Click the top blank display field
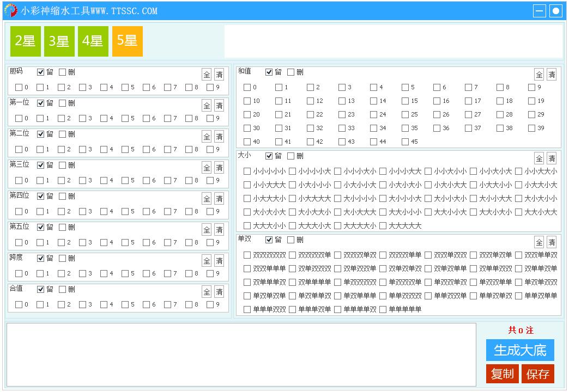The image size is (569, 392). 394,41
